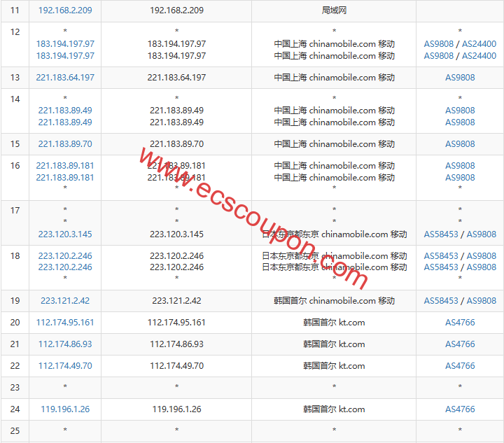The height and width of the screenshot is (443, 504).
Task: Click the blue 112.174.49.70 IP link
Action: (65, 366)
